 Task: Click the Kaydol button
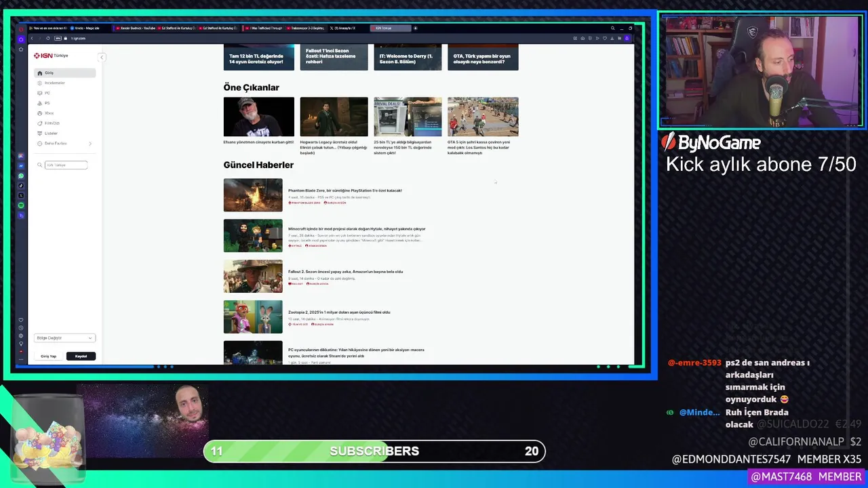pos(81,356)
